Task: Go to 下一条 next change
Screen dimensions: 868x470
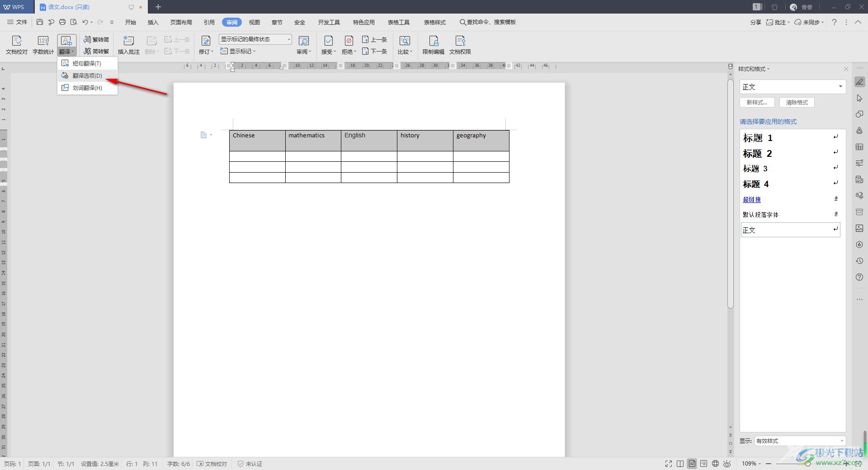Action: tap(374, 51)
